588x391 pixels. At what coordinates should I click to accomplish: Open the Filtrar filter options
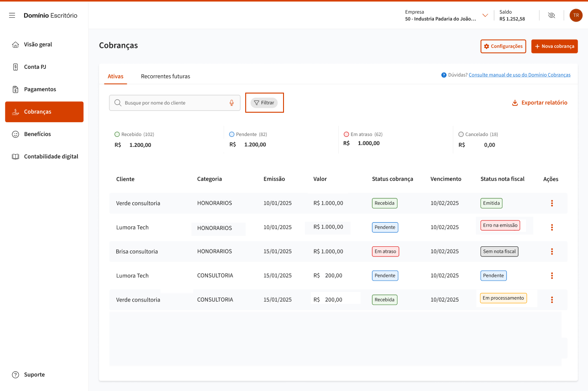[264, 103]
